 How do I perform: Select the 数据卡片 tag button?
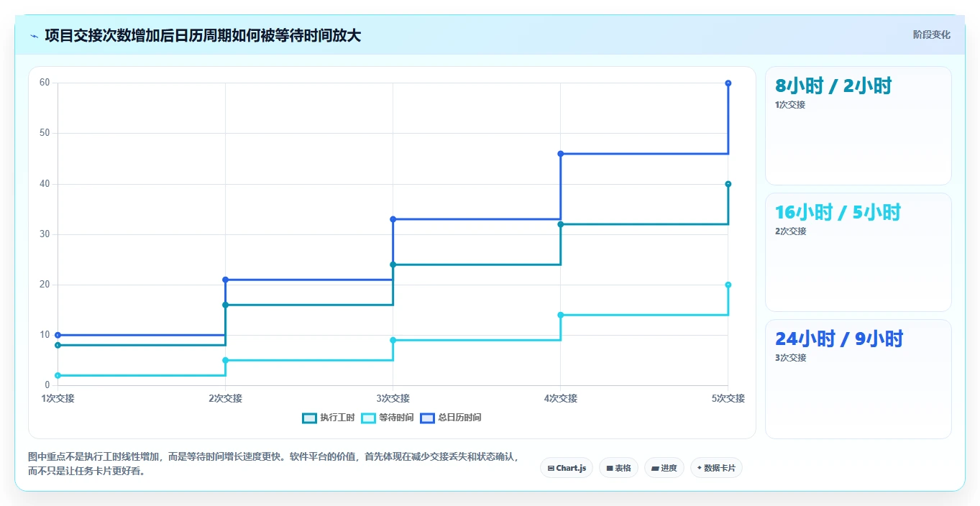pyautogui.click(x=716, y=468)
